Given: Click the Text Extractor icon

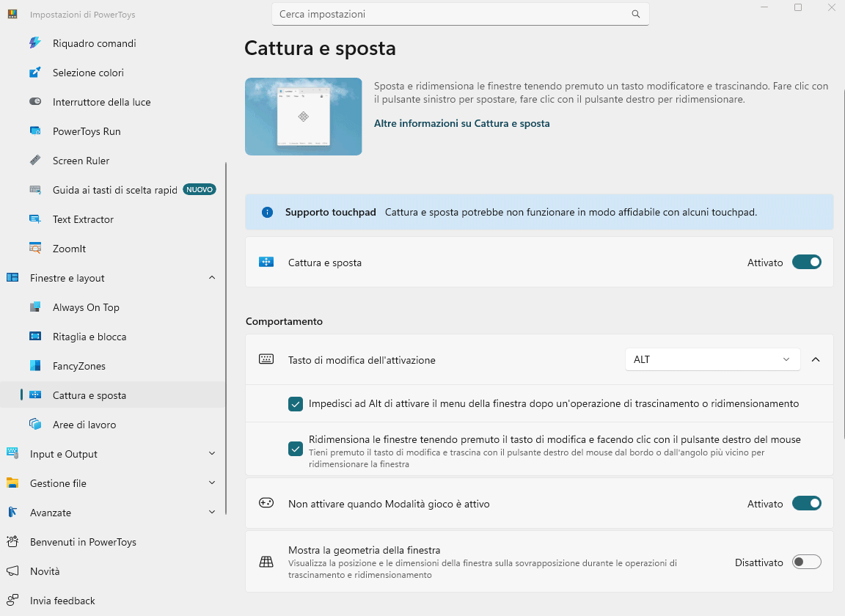Looking at the screenshot, I should coord(35,219).
